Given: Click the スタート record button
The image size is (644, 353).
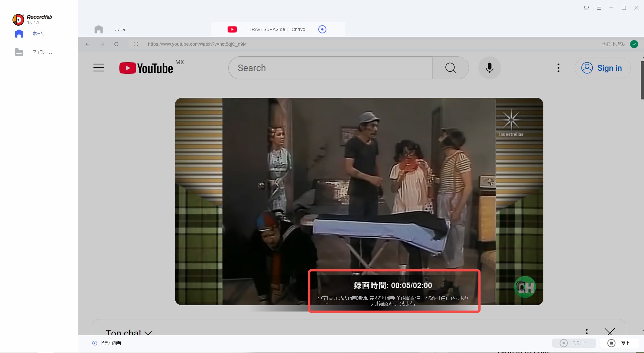Looking at the screenshot, I should coord(574,343).
